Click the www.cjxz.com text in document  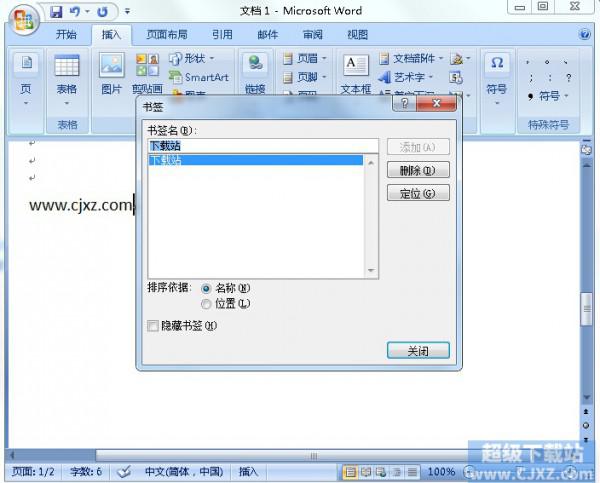point(81,205)
